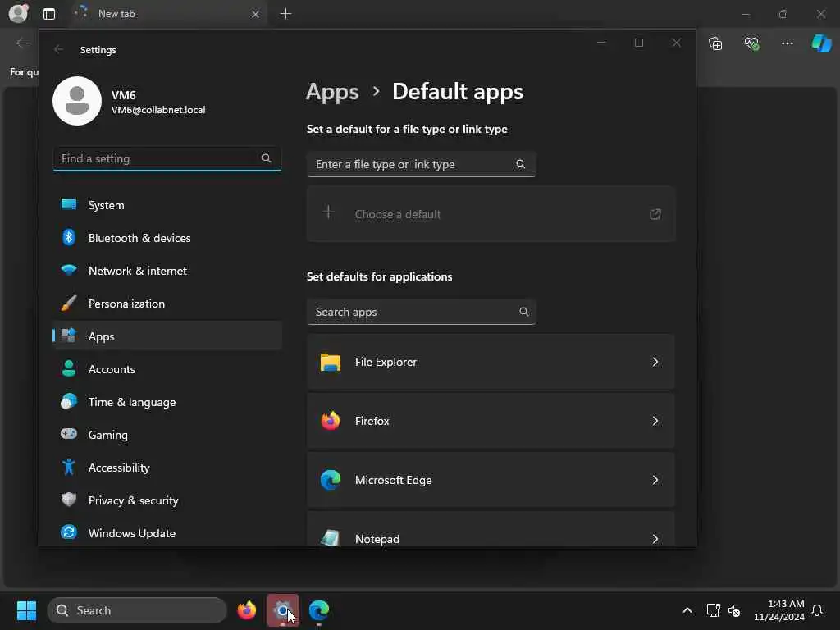This screenshot has height=630, width=840.
Task: Click the magnifier in file type search
Action: [520, 164]
